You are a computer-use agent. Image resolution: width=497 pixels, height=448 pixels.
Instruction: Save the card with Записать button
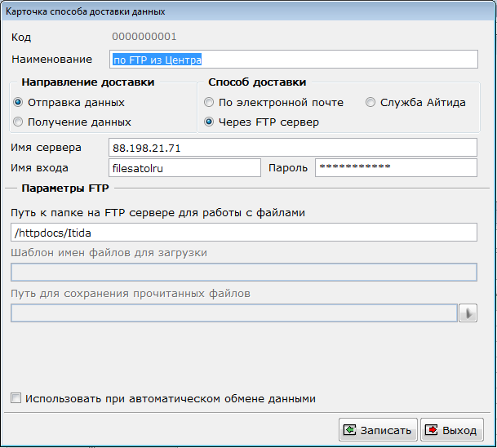point(378,430)
